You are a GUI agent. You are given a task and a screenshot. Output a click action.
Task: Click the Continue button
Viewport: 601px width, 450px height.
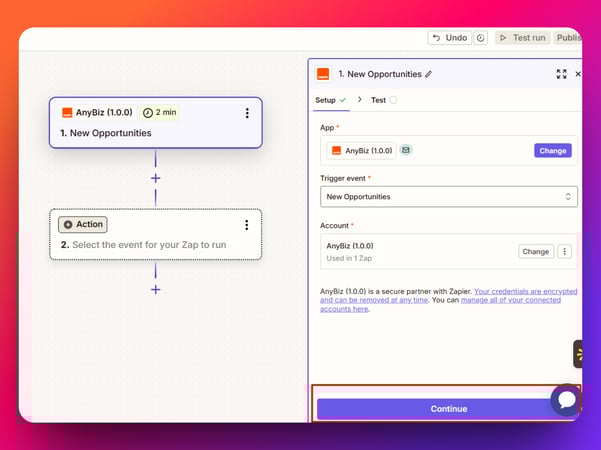click(449, 409)
